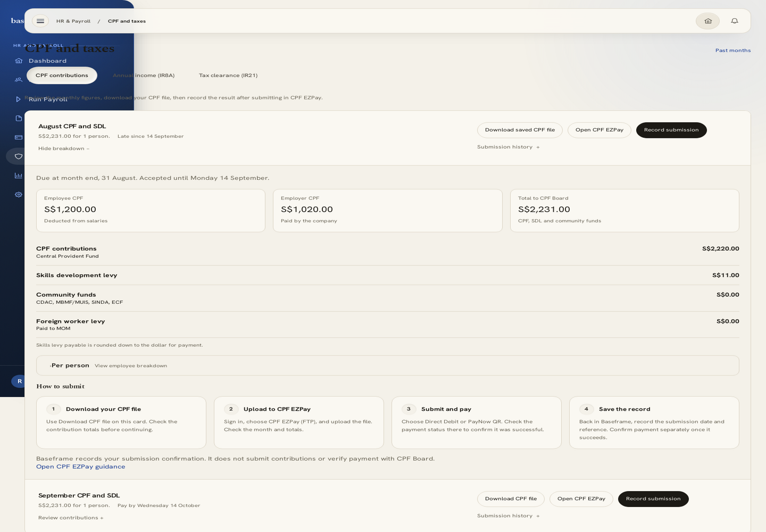
Task: Open the card icon in the sidebar
Action: [x=19, y=137]
